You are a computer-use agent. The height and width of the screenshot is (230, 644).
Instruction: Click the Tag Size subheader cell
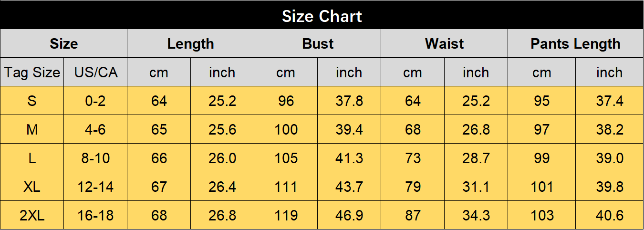32,73
